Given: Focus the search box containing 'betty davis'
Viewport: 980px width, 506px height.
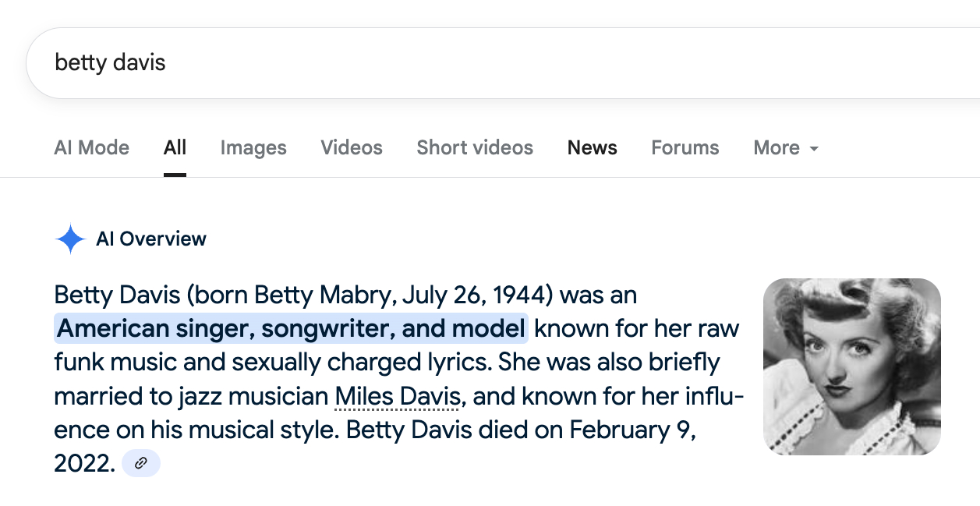Looking at the screenshot, I should coord(468,63).
